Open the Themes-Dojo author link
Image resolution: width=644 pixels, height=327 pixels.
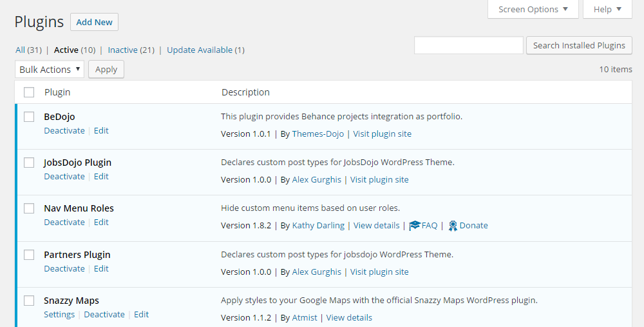point(317,134)
